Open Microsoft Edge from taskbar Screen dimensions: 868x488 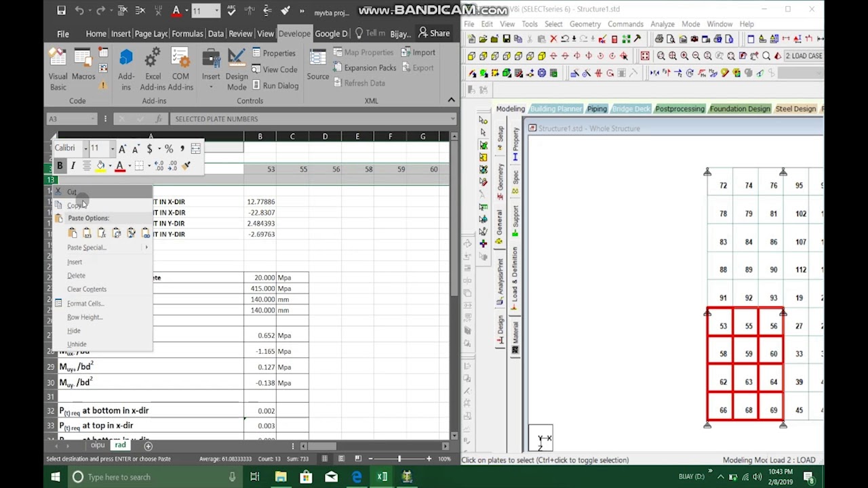(357, 477)
